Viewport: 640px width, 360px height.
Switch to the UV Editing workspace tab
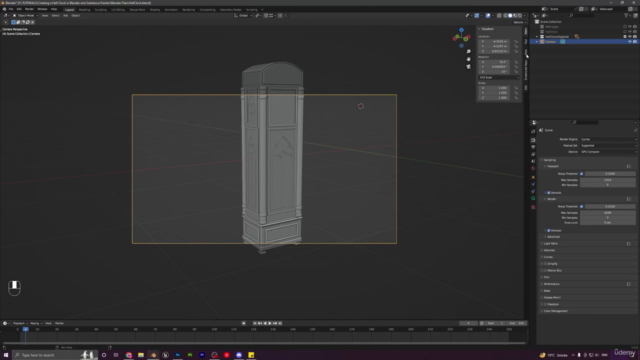click(118, 9)
